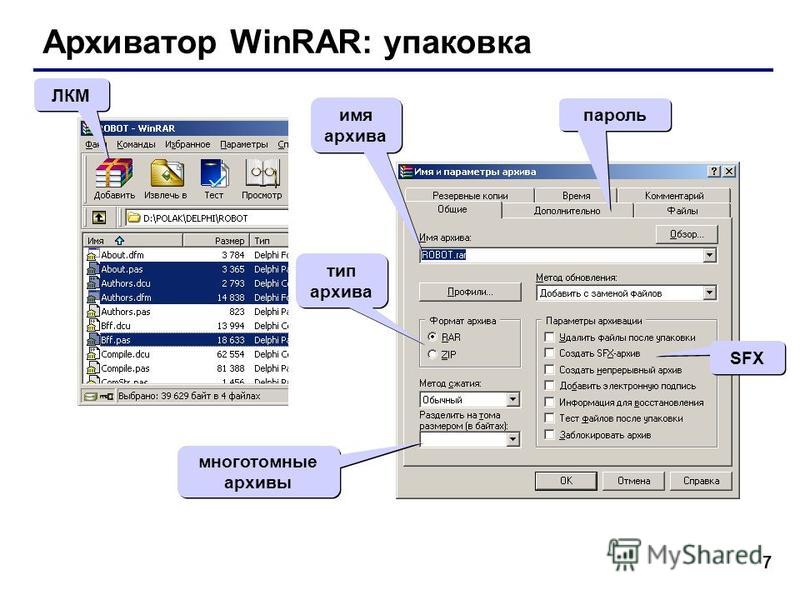Image resolution: width=800 pixels, height=600 pixels.
Task: Open the Команды menu
Action: [136, 144]
